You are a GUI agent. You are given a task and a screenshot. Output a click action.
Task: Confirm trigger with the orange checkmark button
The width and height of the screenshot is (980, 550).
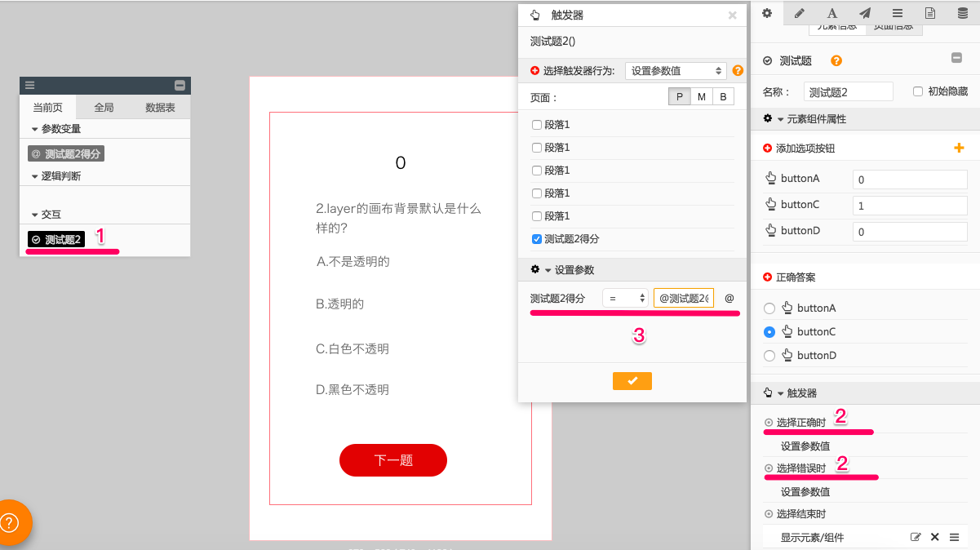(x=632, y=381)
